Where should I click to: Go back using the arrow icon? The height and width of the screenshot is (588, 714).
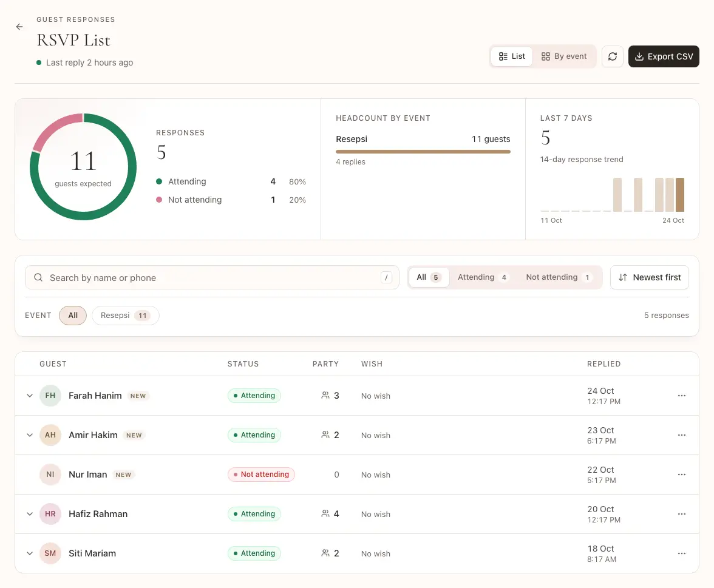pos(19,27)
